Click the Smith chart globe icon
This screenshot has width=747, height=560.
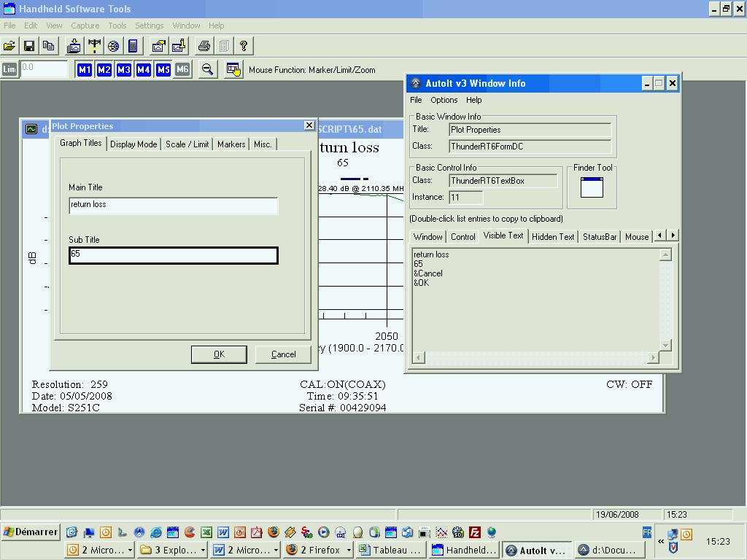click(x=114, y=46)
